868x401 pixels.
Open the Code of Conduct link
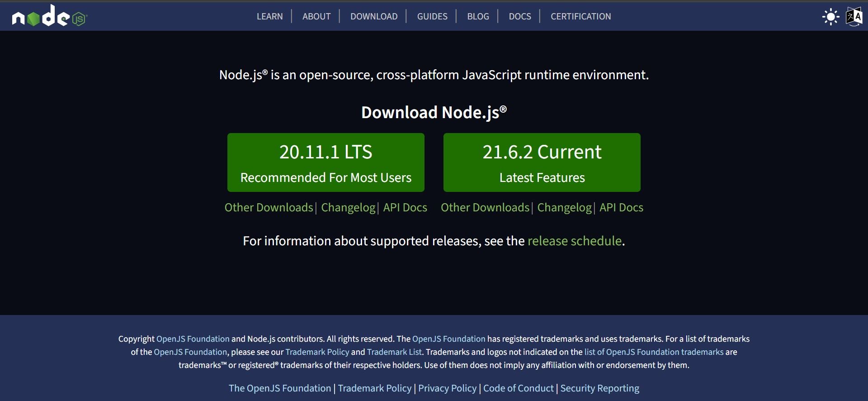tap(518, 388)
